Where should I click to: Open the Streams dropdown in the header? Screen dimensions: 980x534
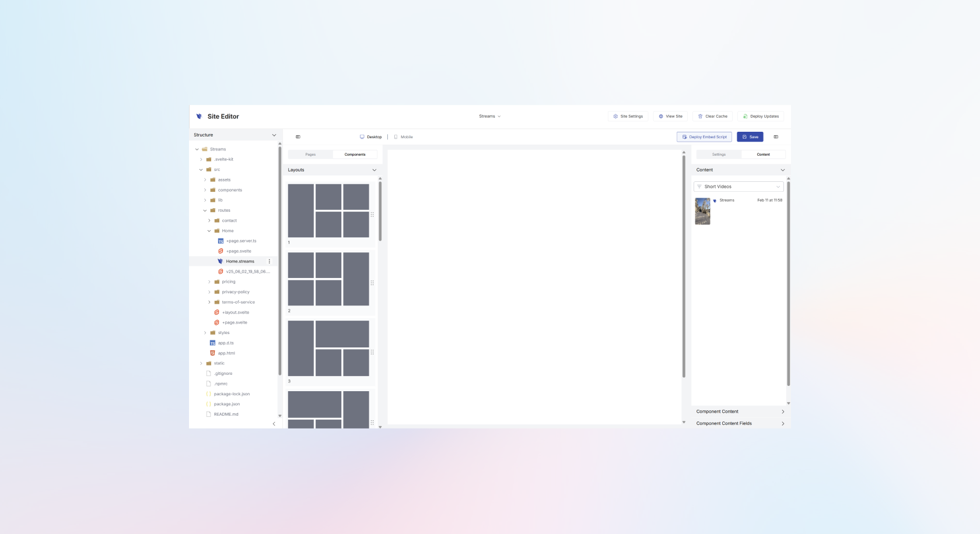coord(490,116)
